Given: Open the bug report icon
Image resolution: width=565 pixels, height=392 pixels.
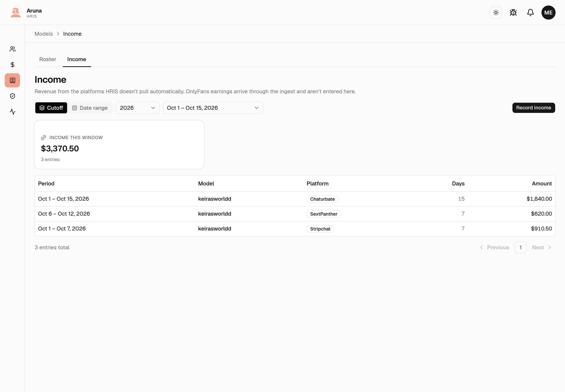Looking at the screenshot, I should (x=513, y=13).
